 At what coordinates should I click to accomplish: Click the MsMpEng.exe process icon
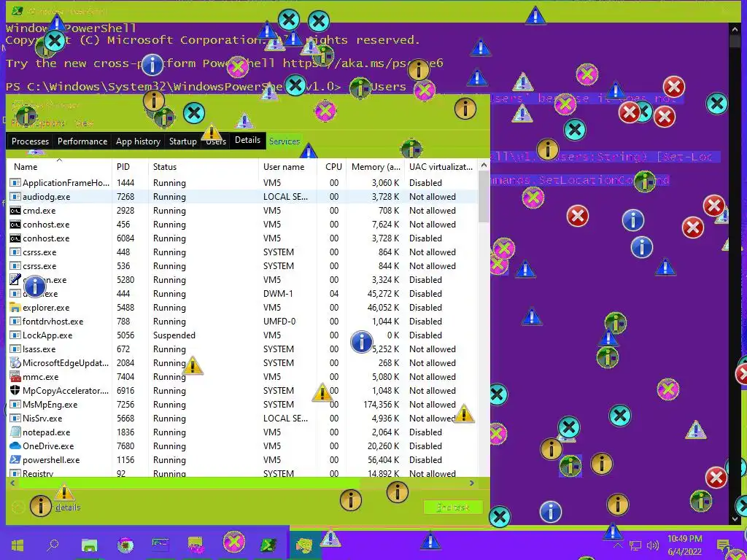point(15,404)
